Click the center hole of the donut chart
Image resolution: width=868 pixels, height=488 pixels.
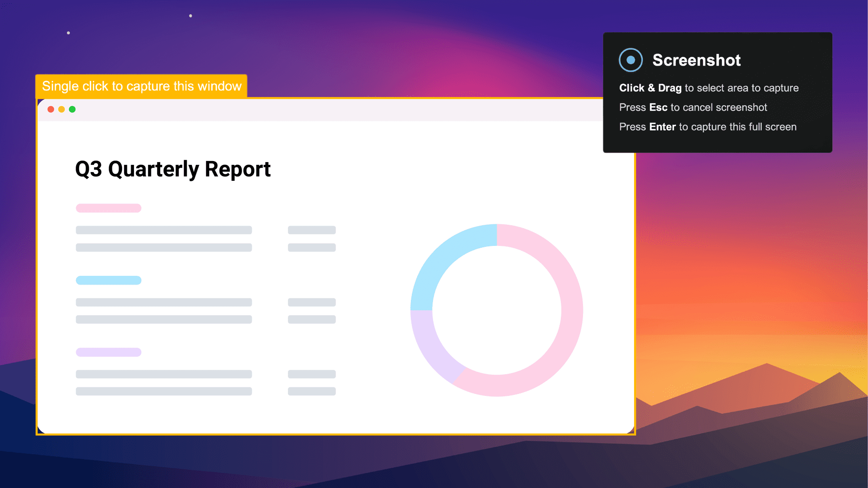[x=497, y=310]
